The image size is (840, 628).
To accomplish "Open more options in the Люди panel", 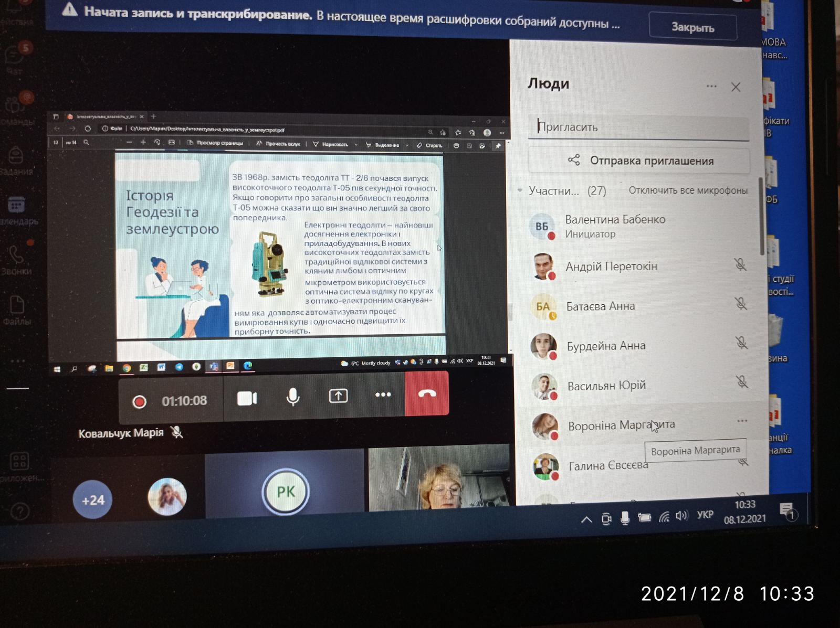I will coord(711,86).
